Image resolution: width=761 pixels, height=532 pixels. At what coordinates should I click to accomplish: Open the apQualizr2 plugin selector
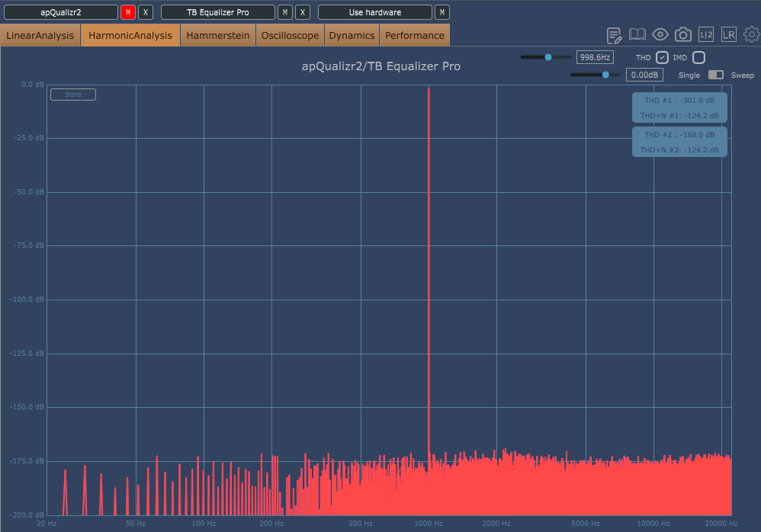coord(61,12)
